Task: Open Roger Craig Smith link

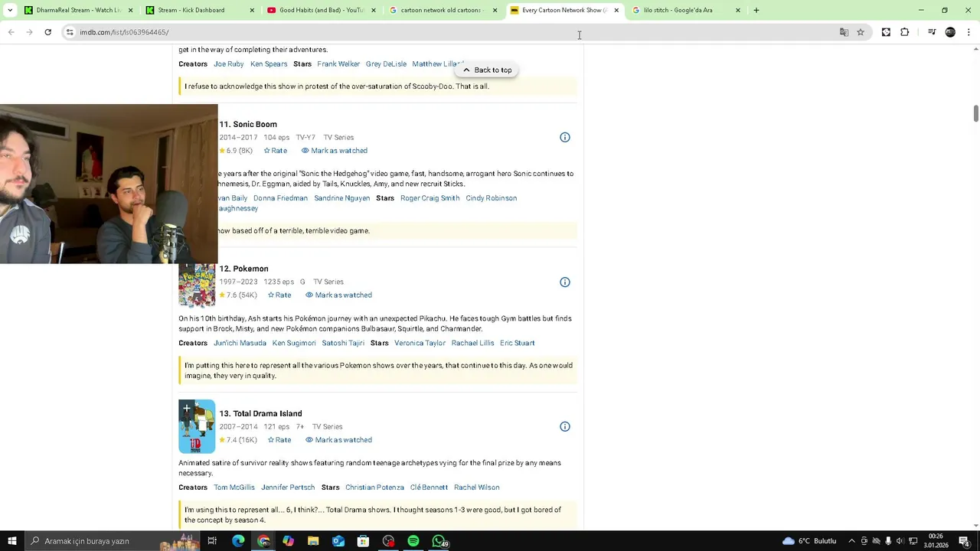Action: tap(430, 198)
